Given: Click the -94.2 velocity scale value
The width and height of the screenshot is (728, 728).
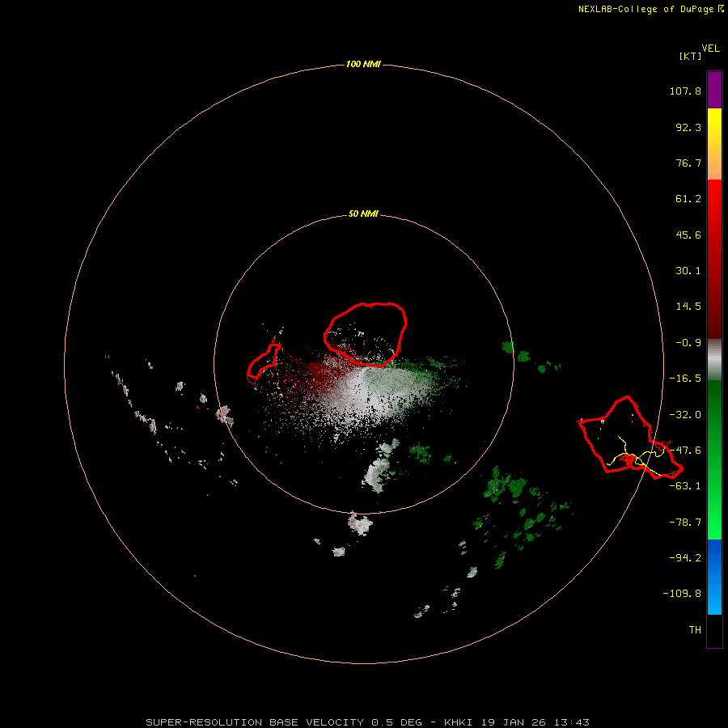Looking at the screenshot, I should click(685, 557).
